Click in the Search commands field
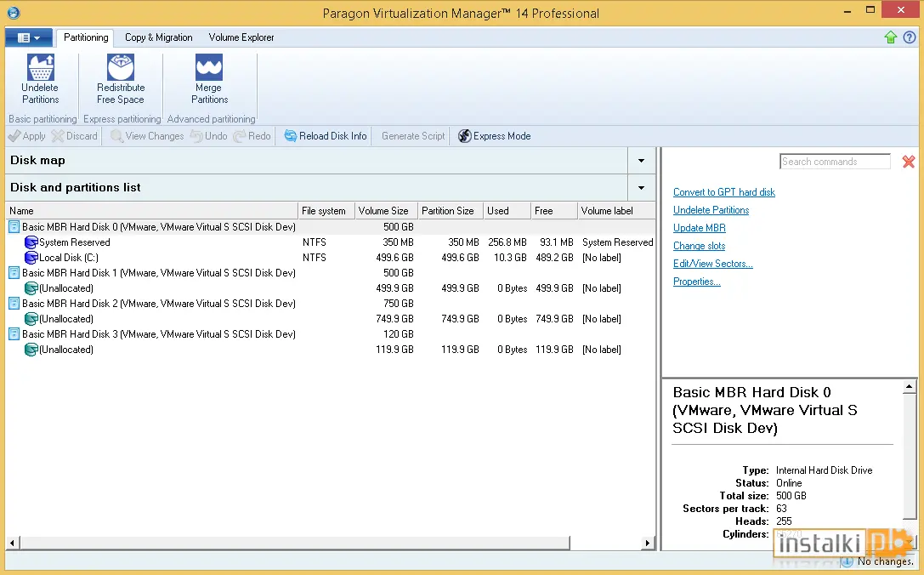The height and width of the screenshot is (575, 924). [x=835, y=162]
